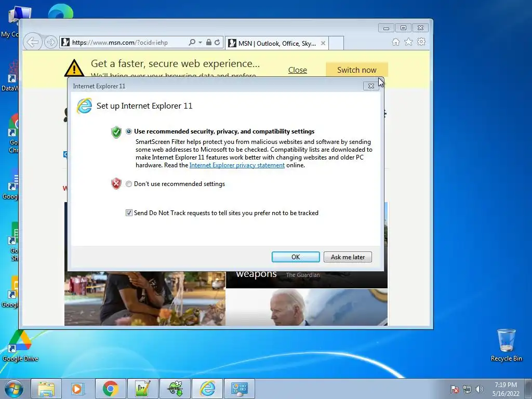Open Windows Explorer from taskbar

[x=46, y=389]
